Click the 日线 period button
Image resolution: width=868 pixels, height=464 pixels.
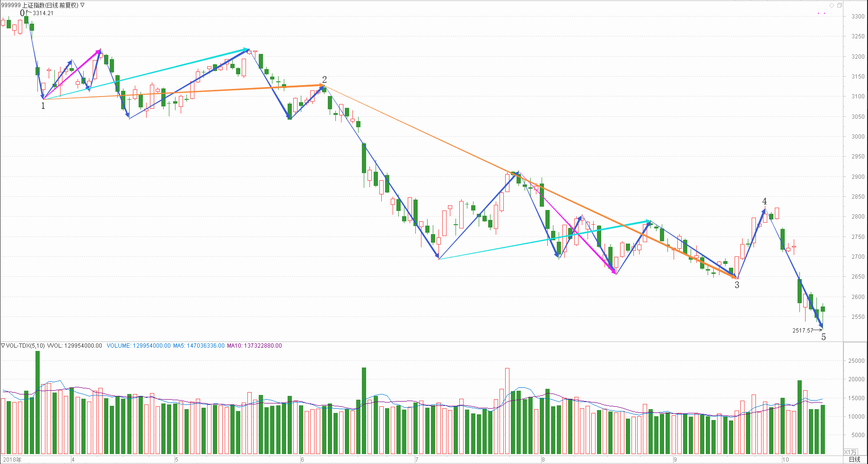(x=854, y=459)
